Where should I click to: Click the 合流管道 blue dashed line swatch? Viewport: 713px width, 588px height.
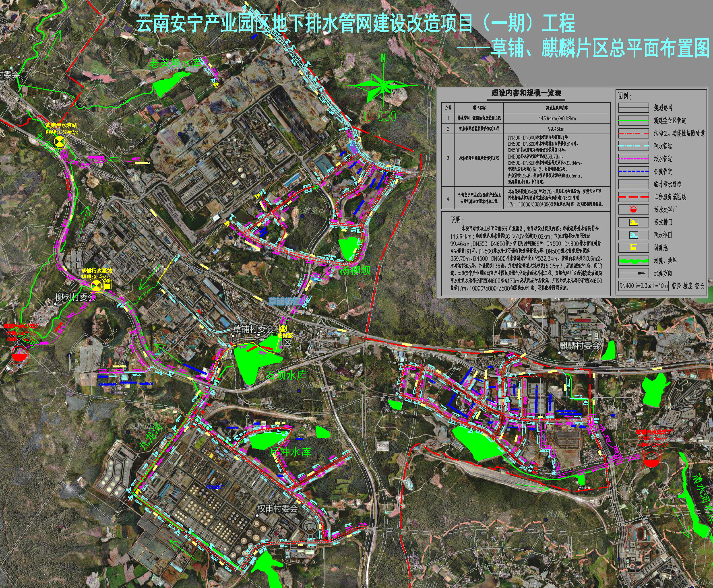pos(633,171)
